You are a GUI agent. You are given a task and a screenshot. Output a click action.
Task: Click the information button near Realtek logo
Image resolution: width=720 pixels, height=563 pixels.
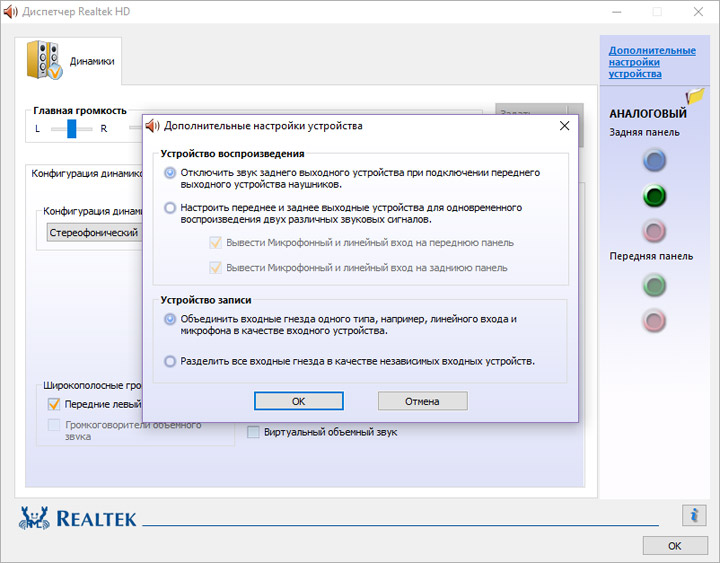click(x=694, y=515)
